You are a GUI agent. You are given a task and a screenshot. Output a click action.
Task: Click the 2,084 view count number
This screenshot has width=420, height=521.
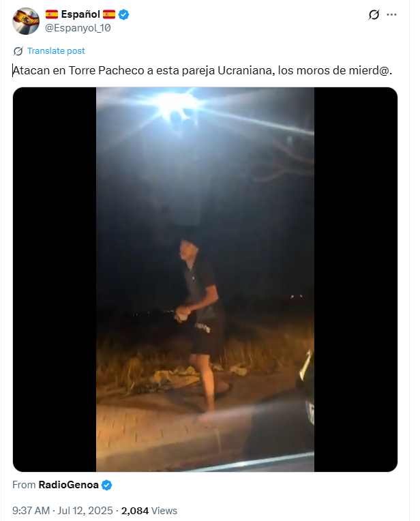pos(135,510)
